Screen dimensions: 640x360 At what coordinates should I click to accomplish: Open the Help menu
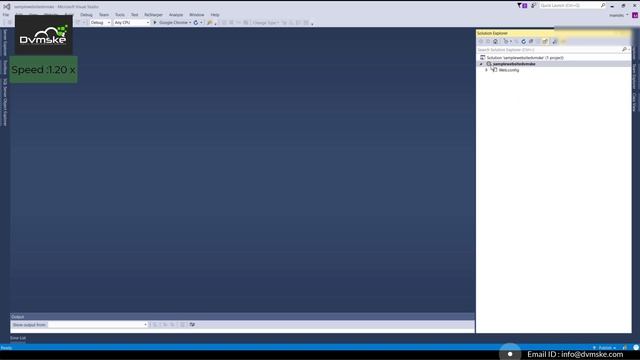coord(215,15)
